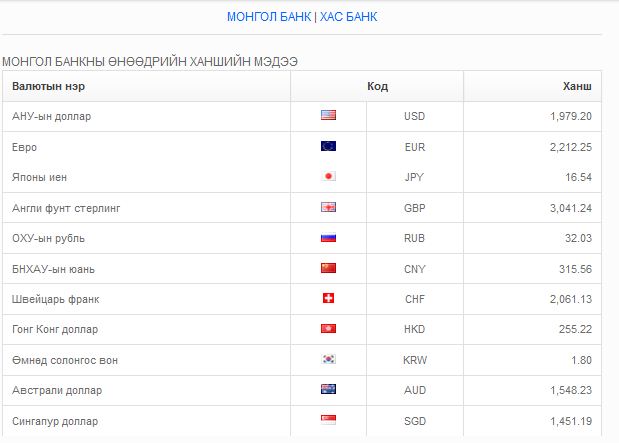Click the South Korea flag icon
Viewport: 619px width, 443px height.
[x=328, y=360]
